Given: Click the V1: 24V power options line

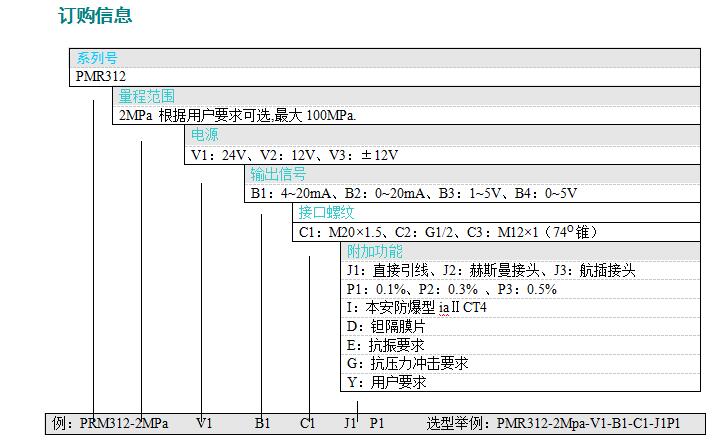Looking at the screenshot, I should point(295,154).
